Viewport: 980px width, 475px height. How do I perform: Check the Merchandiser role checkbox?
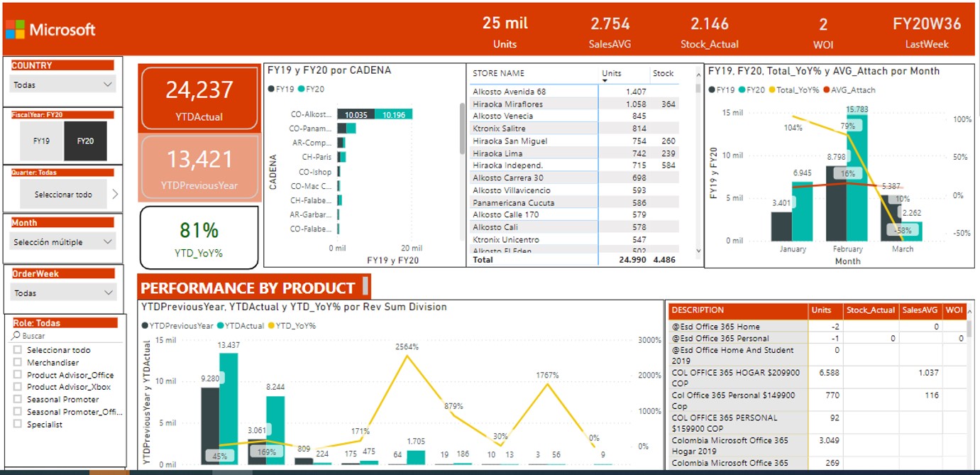click(18, 362)
